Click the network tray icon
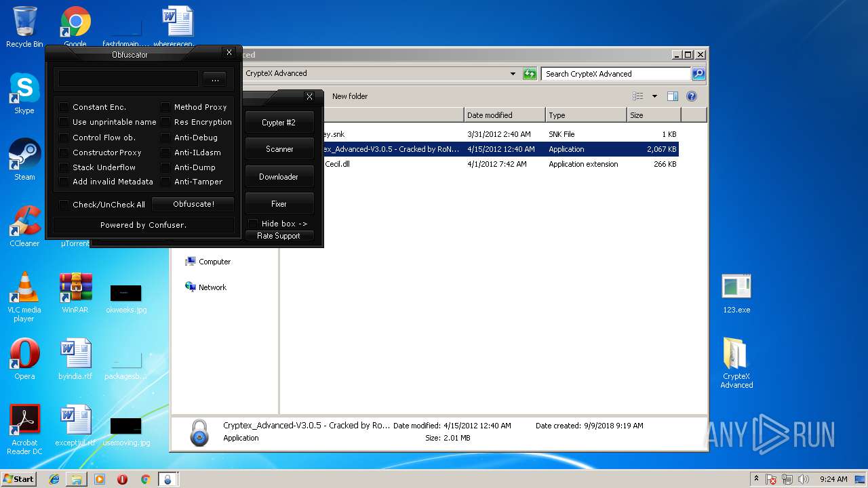 [787, 479]
